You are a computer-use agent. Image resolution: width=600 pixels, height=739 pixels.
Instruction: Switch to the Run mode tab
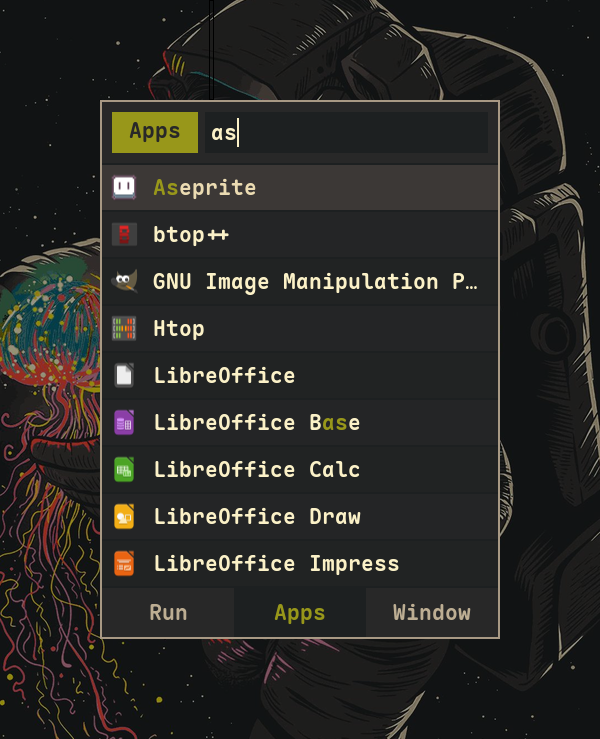168,613
